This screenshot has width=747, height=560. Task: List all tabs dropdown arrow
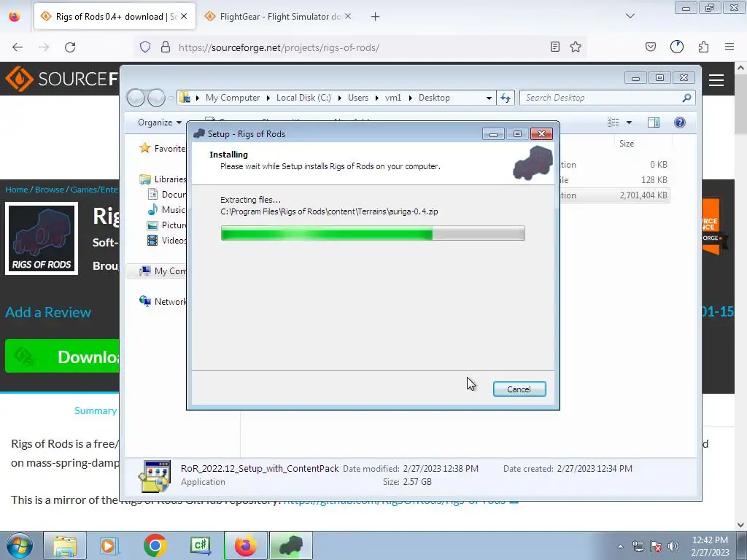click(630, 16)
